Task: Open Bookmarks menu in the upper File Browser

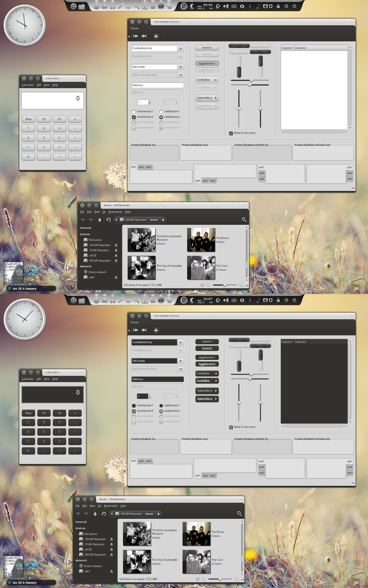Action: click(x=115, y=212)
